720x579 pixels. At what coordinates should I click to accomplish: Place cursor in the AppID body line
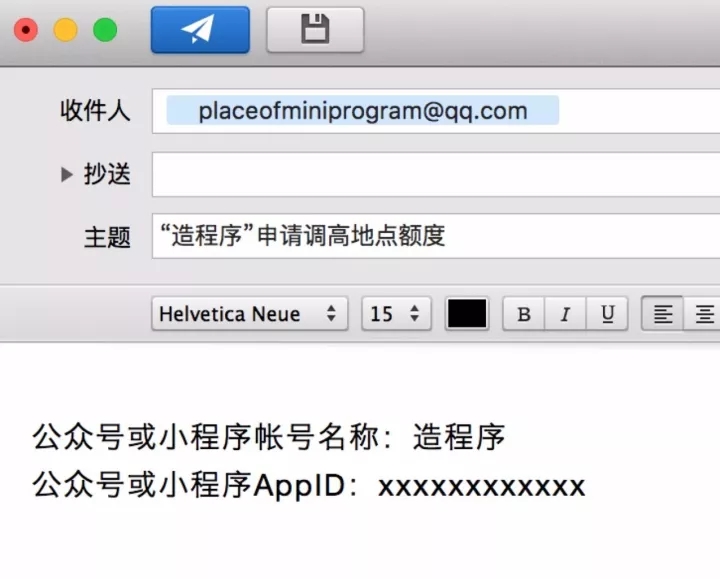[x=308, y=487]
